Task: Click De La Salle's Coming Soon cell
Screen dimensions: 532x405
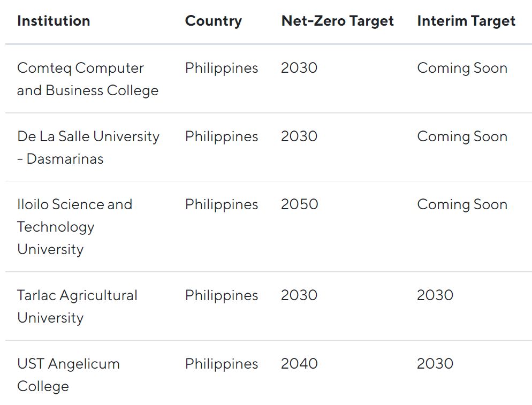Action: 462,137
